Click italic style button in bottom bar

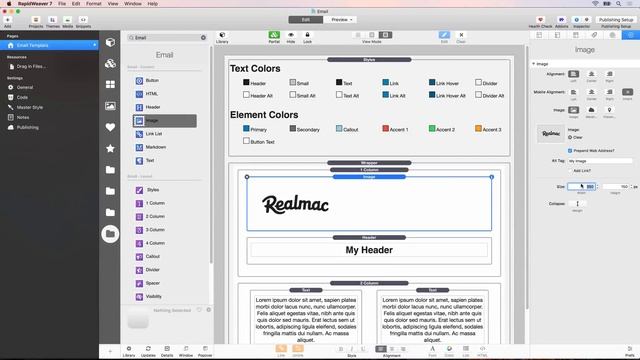(x=351, y=349)
